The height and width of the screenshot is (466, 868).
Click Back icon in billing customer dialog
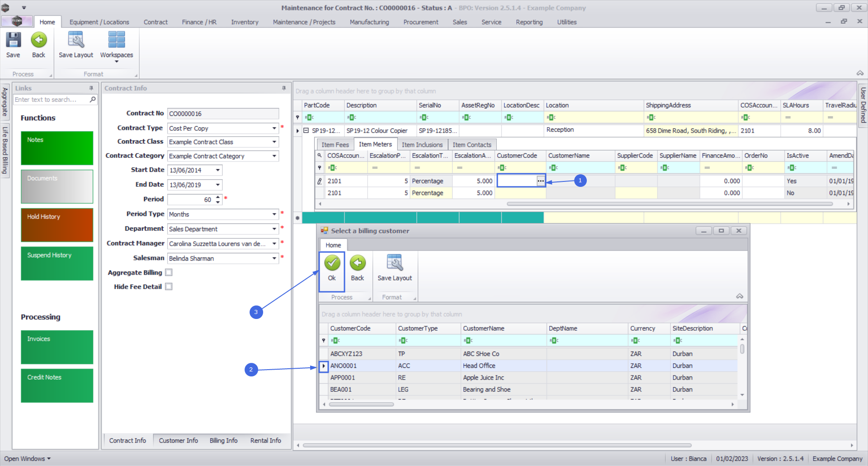click(357, 263)
